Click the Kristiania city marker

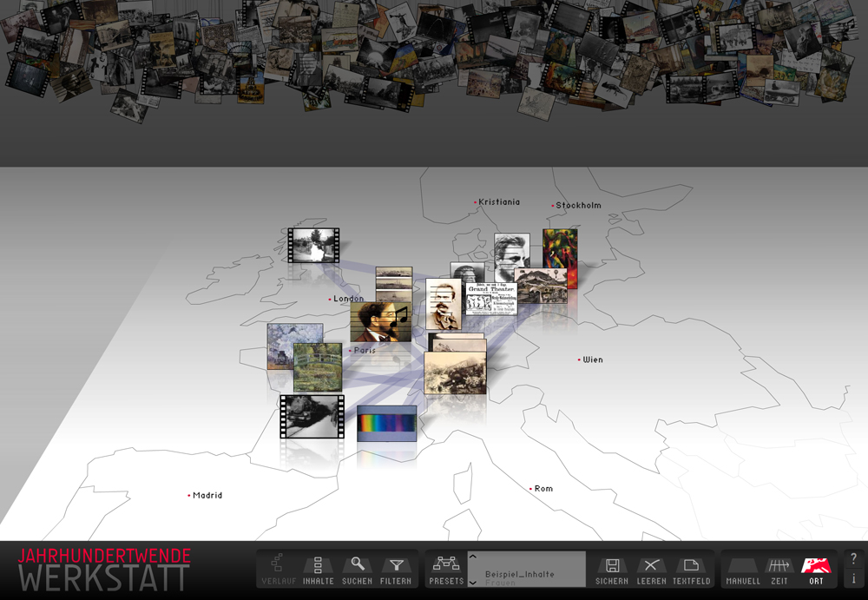point(497,202)
